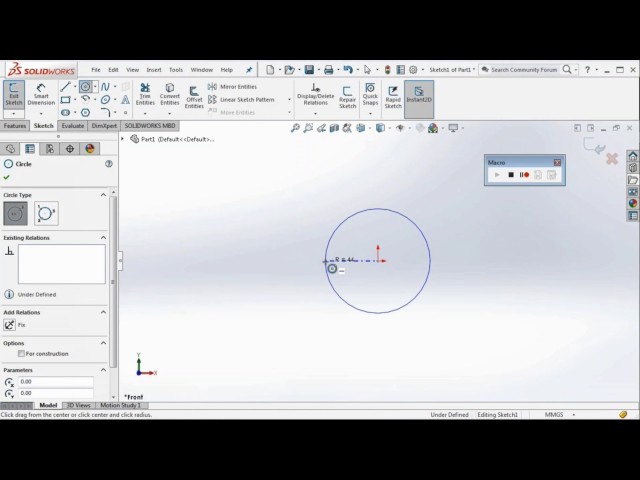
Task: Open Display/Delete Relations
Action: pyautogui.click(x=316, y=95)
